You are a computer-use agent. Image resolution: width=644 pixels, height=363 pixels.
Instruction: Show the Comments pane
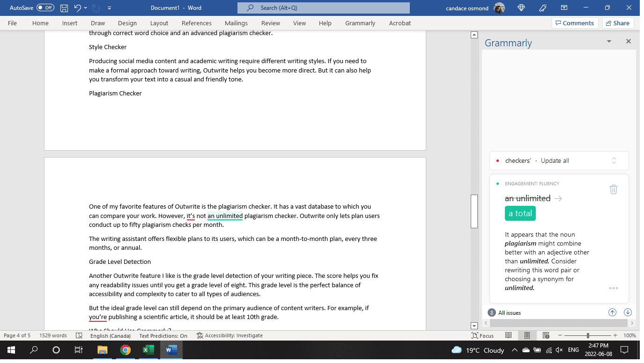pos(575,22)
